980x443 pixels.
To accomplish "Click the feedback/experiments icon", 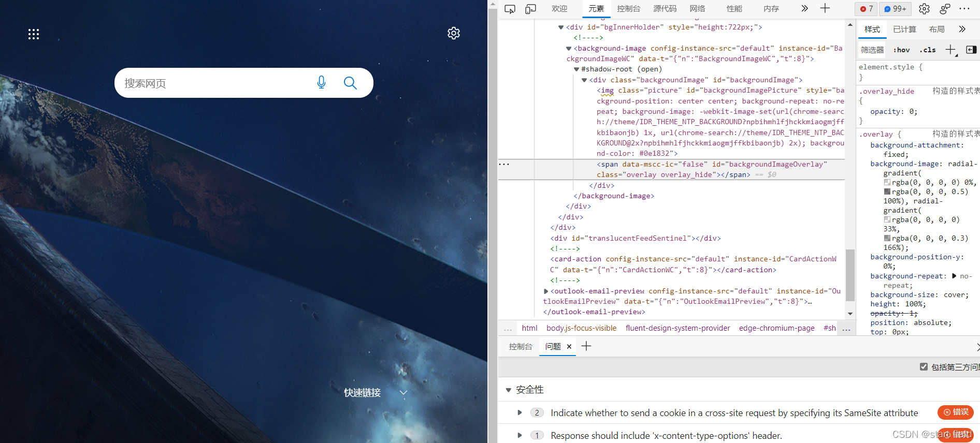I will point(945,9).
